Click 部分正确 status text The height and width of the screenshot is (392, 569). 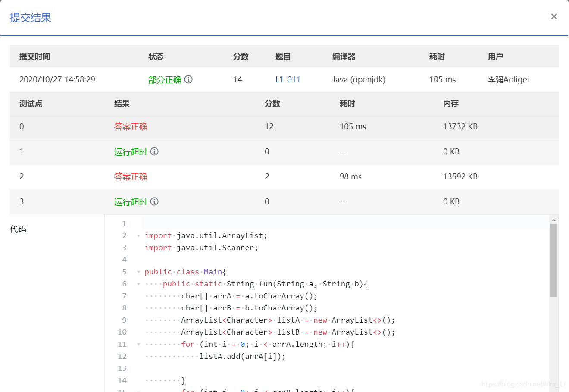[x=165, y=80]
